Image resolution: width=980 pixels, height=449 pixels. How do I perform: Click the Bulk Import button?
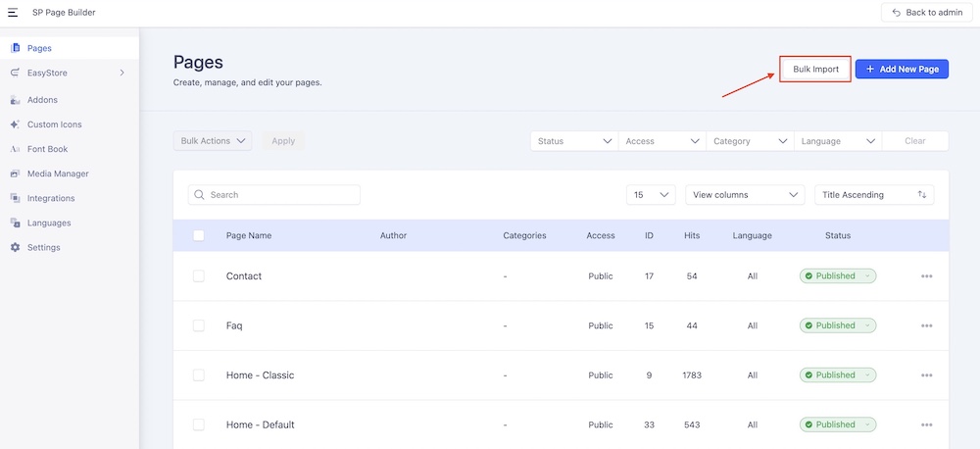[x=815, y=70]
